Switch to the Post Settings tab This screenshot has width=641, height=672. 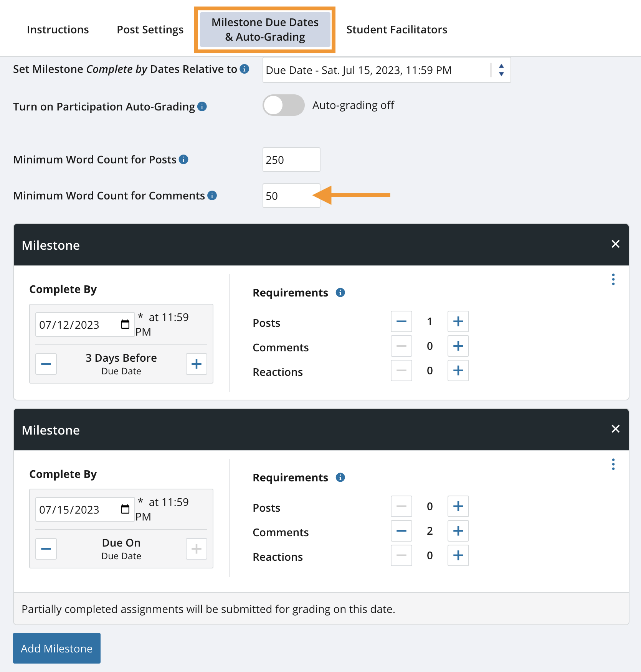tap(150, 29)
